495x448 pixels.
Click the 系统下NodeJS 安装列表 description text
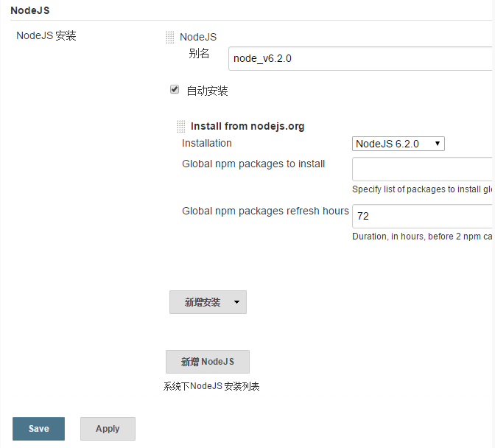coord(211,386)
